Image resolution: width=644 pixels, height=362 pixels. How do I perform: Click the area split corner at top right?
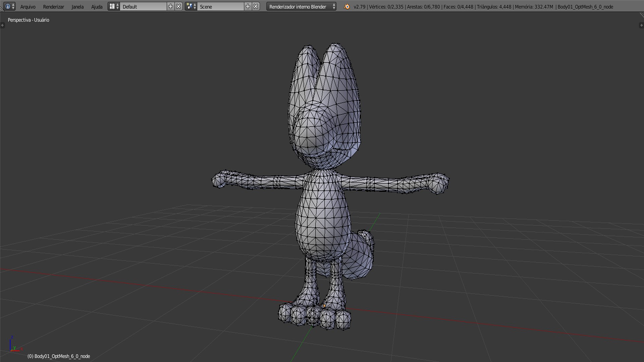point(641,15)
